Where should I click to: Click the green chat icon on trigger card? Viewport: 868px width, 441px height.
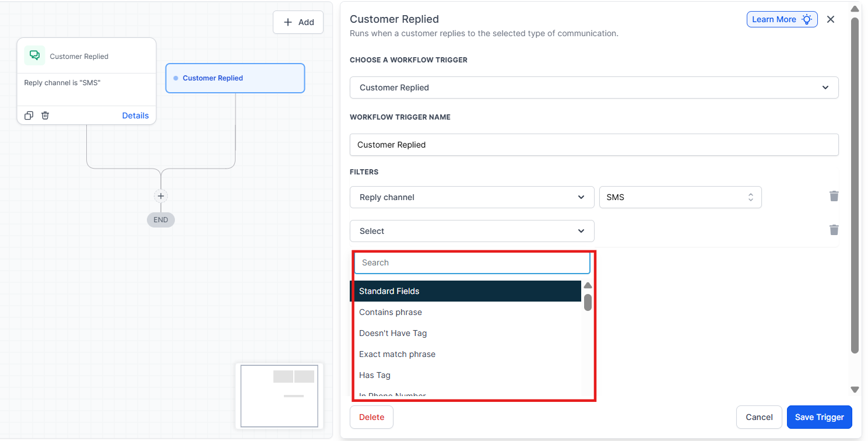tap(34, 55)
